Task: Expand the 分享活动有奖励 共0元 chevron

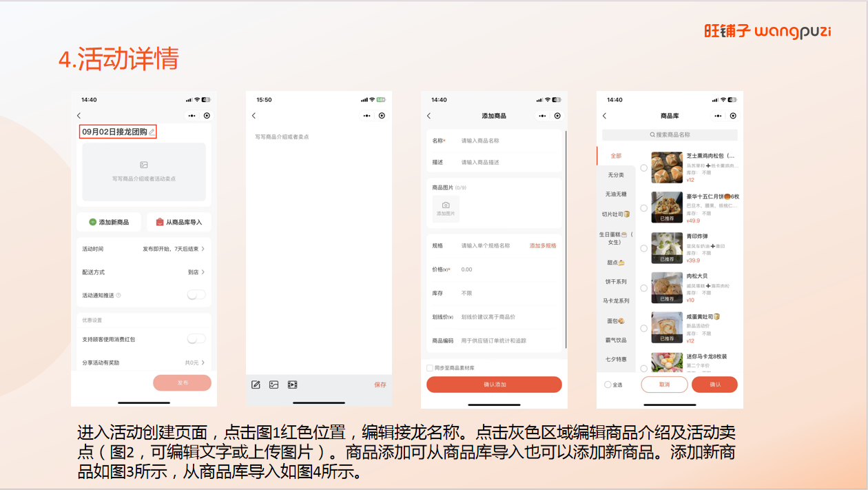Action: (x=203, y=363)
